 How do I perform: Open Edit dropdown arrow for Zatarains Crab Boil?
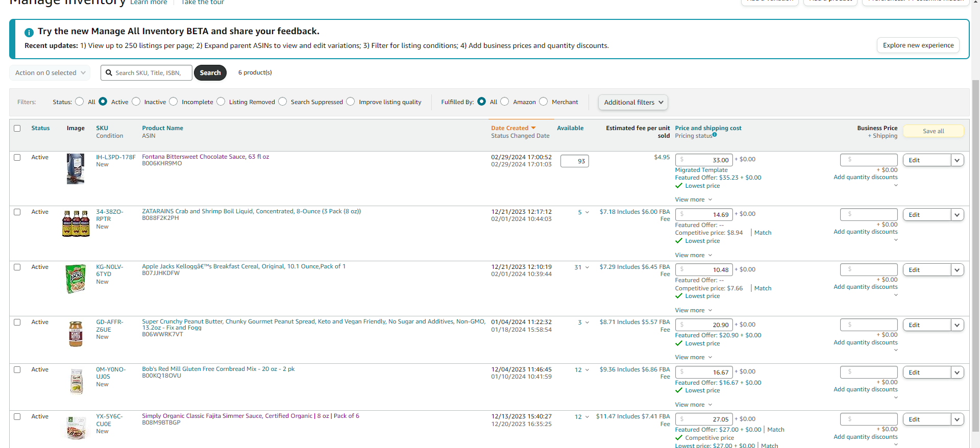pos(958,215)
